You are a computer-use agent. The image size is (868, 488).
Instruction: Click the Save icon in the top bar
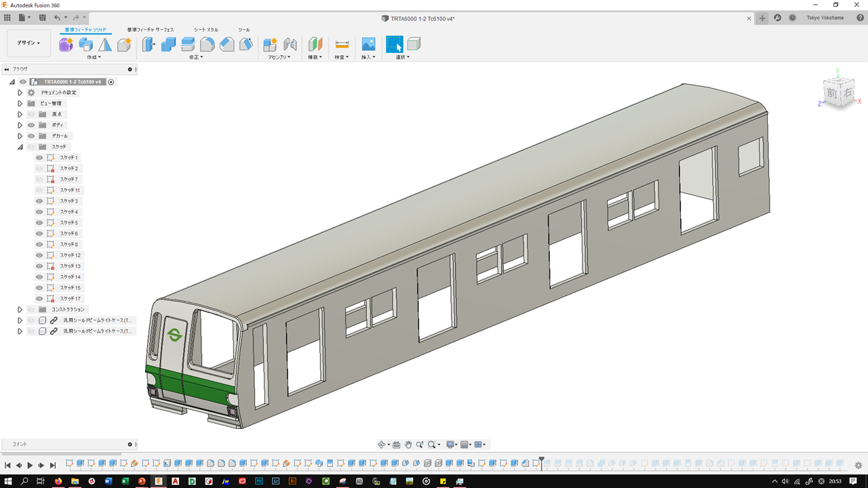(43, 18)
